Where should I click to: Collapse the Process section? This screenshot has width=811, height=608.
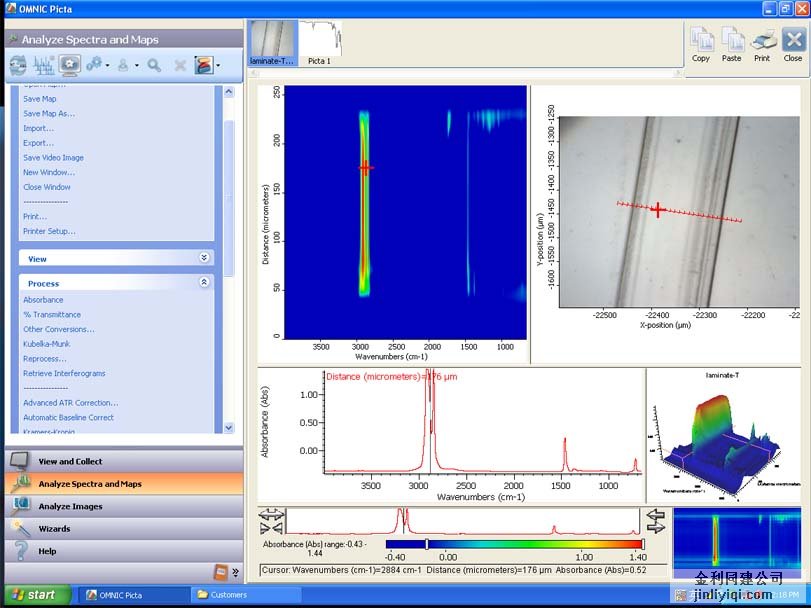tap(204, 283)
